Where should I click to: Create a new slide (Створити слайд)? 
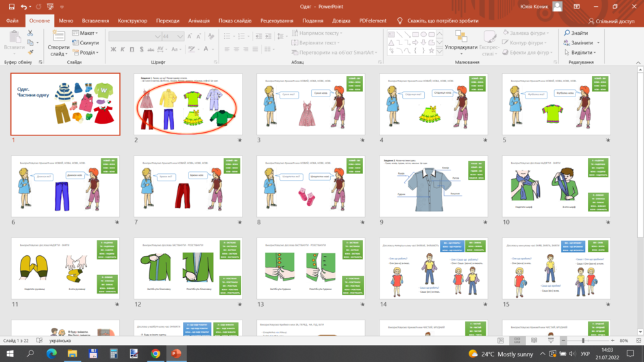click(58, 44)
